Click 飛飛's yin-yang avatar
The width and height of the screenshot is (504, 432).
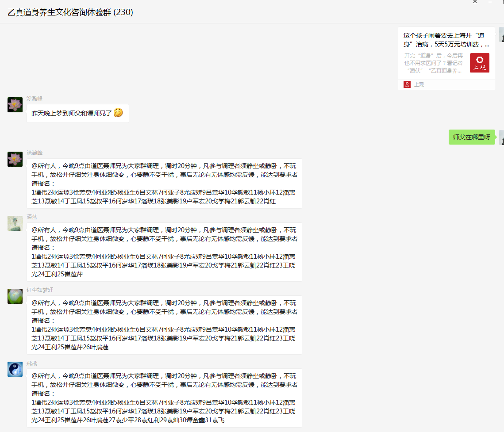point(15,369)
